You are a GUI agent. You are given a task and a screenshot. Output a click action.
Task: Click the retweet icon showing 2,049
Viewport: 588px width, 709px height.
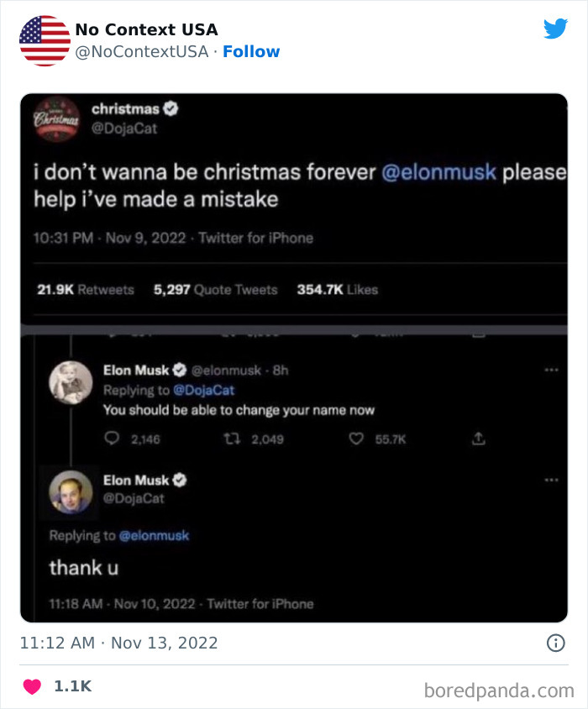[232, 439]
